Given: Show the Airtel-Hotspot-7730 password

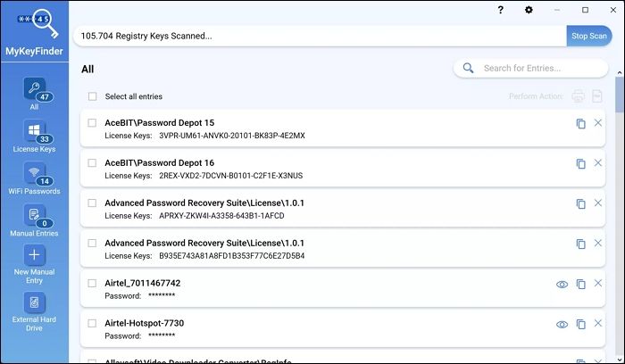Looking at the screenshot, I should tap(562, 324).
